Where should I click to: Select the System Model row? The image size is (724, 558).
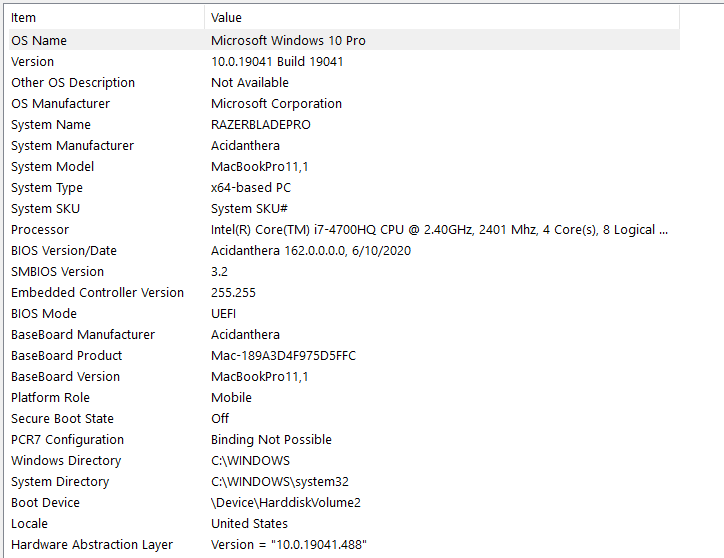(53, 166)
